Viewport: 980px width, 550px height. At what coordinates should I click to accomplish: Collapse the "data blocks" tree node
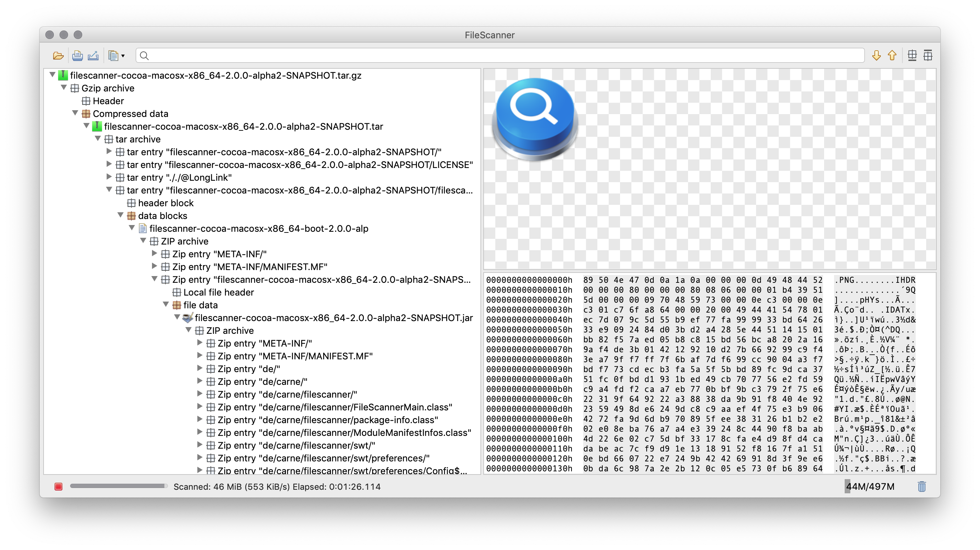coord(120,215)
